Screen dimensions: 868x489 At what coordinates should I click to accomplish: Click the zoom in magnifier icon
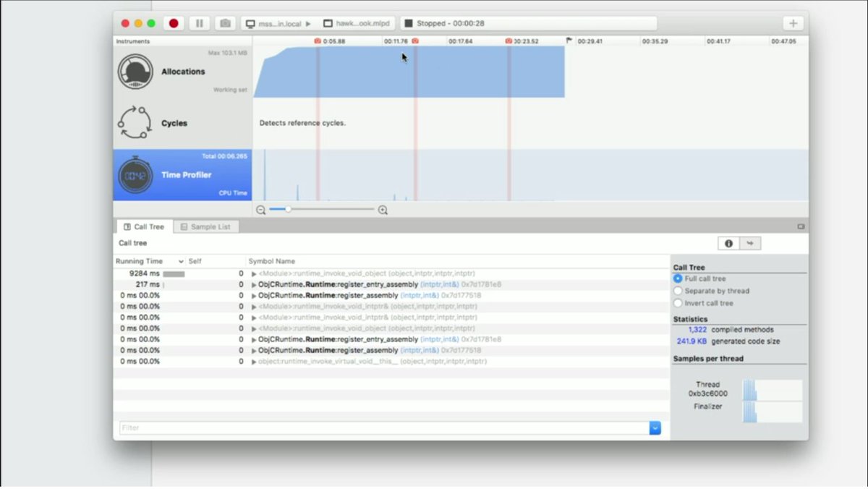point(383,210)
